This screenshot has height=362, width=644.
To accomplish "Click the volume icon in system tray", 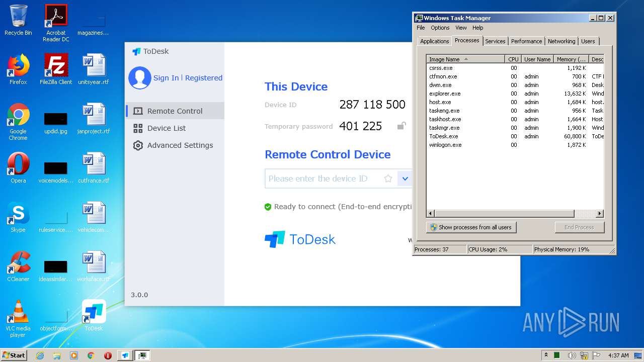I will (572, 355).
